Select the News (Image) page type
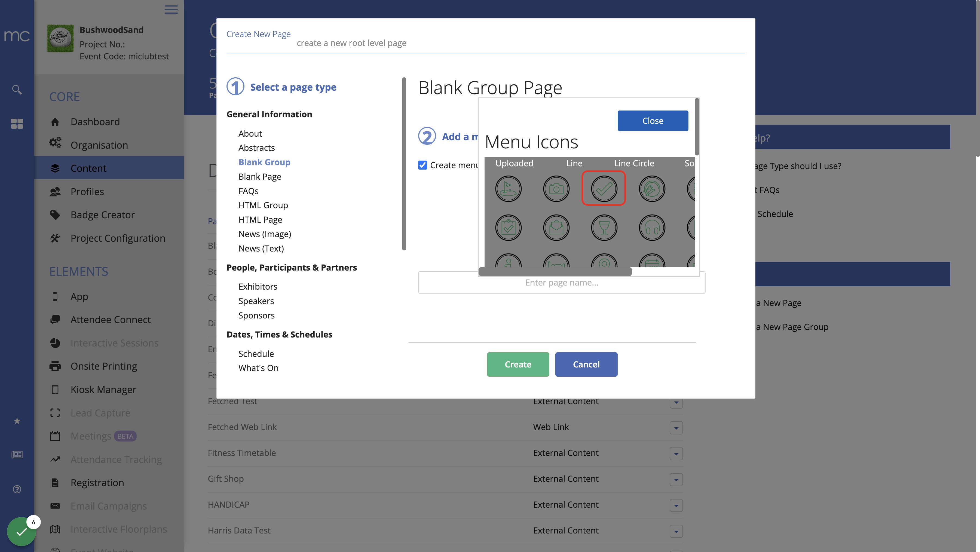This screenshot has height=552, width=980. coord(264,234)
